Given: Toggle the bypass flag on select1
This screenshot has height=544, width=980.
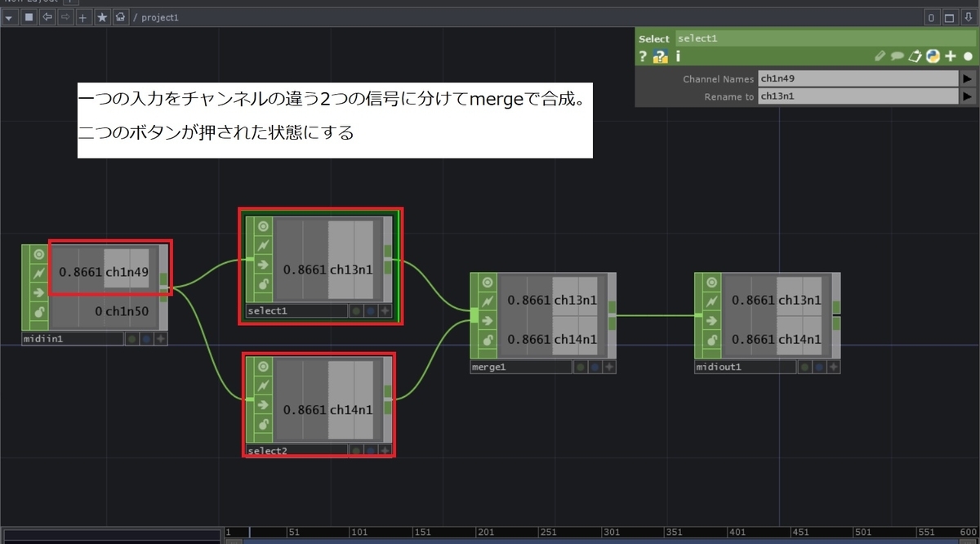Looking at the screenshot, I should (263, 245).
